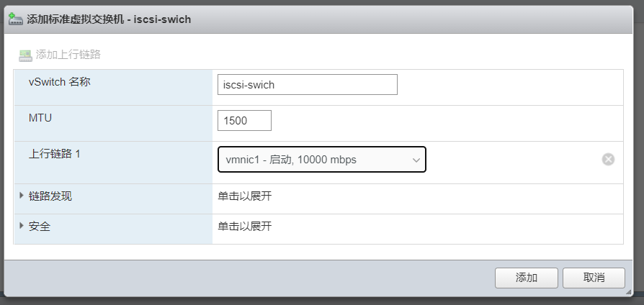Screen dimensions: 644x305
Task: Click 单击以展开 beside 链路发现
Action: click(245, 196)
